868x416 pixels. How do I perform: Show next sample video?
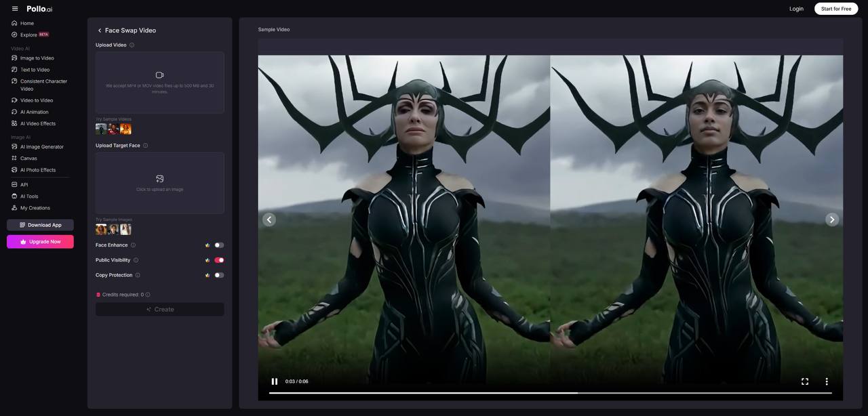pyautogui.click(x=832, y=220)
